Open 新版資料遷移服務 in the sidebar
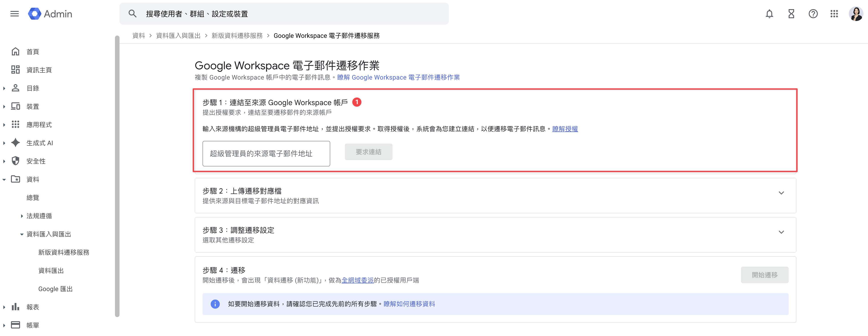868x336 pixels. 64,252
